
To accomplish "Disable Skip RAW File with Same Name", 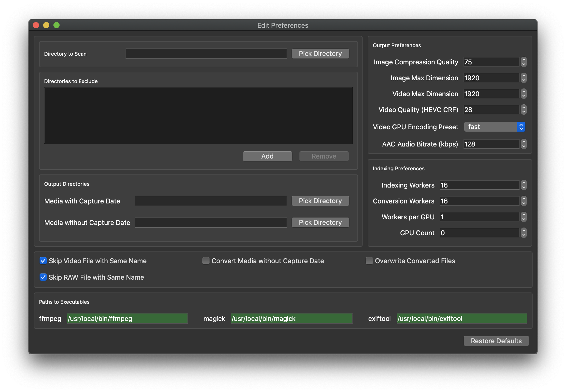I will pos(43,277).
